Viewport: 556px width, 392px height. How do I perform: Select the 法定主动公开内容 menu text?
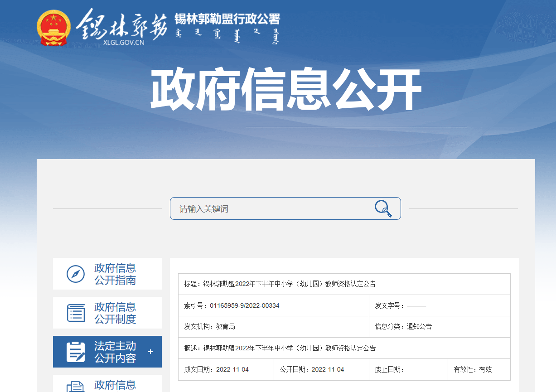coord(115,352)
